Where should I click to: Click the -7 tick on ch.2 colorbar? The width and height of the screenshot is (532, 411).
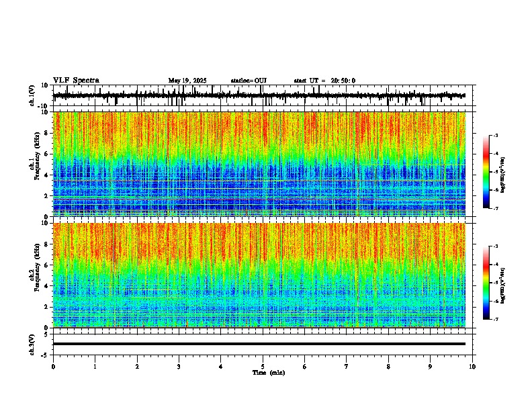(496, 319)
